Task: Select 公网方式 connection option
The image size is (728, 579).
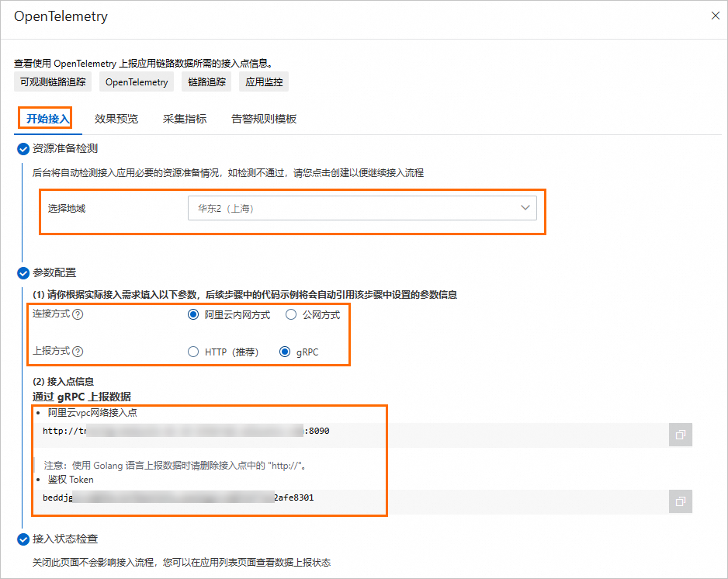Action: (291, 315)
